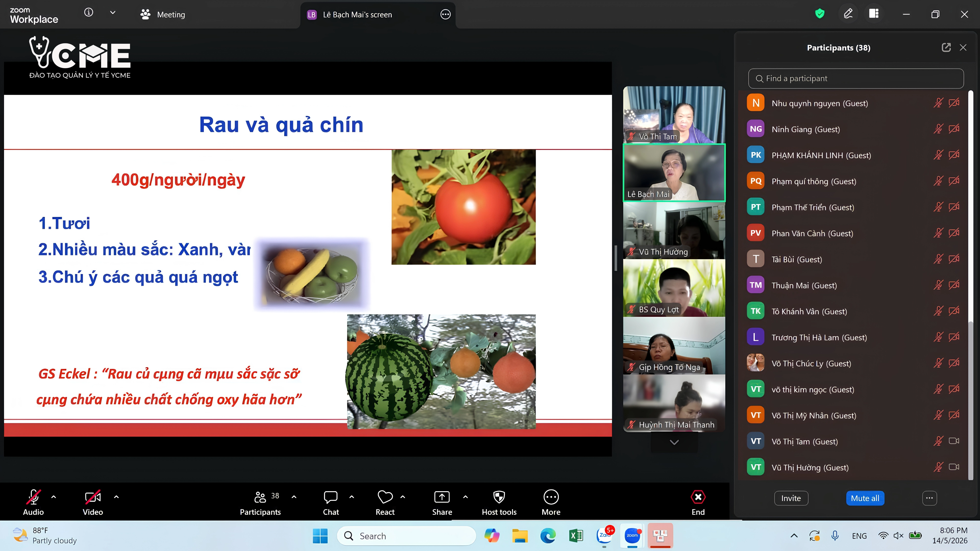Unmute audio in toolbar

(33, 502)
